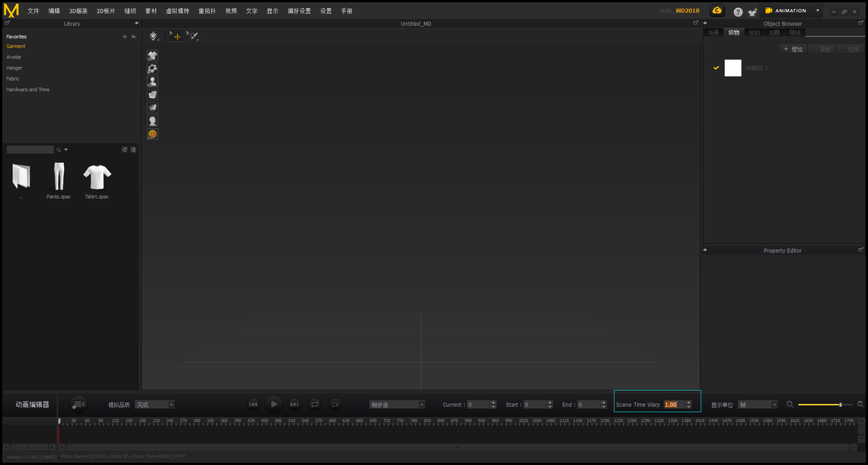Screen dimensions: 868x465
Task: Click the garment display shirt icon in viewport toolbar
Action: point(152,55)
